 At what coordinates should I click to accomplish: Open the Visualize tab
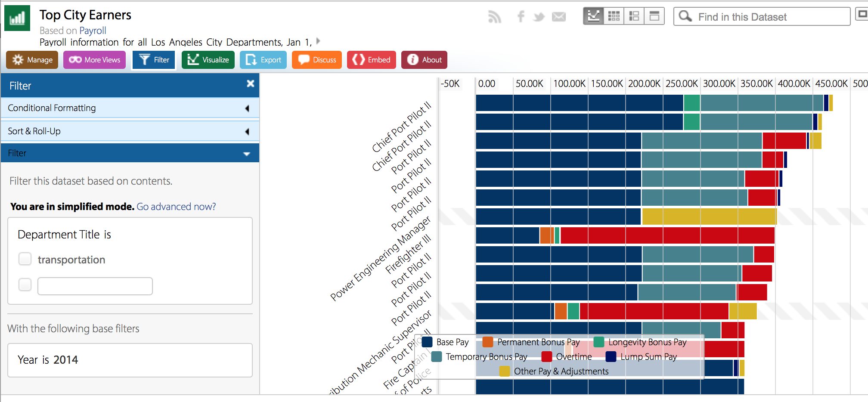(208, 60)
